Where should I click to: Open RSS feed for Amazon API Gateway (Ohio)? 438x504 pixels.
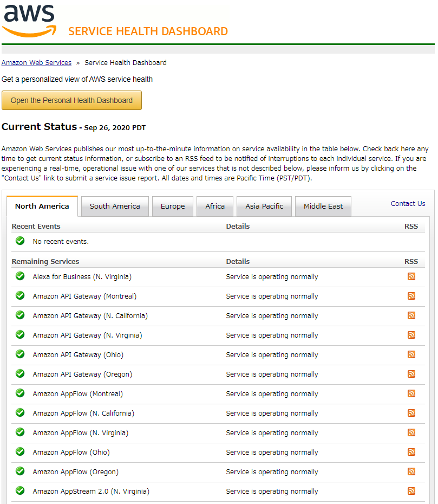(411, 354)
